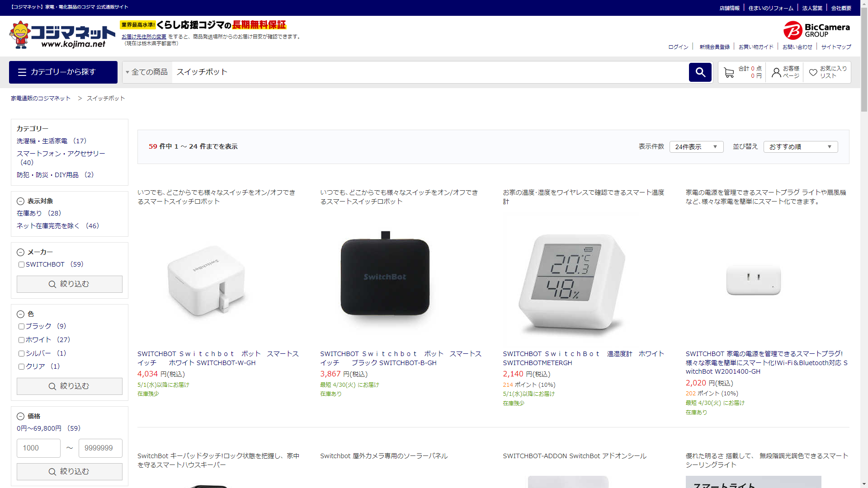This screenshot has height=488, width=868.
Task: Collapse the メーカー filter section circle icon
Action: point(20,252)
